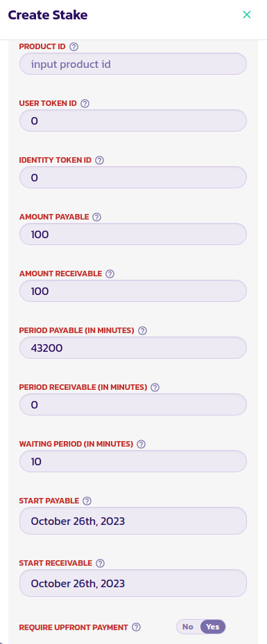Screen dimensions: 267x644
Task: Click Require Upfront Payment help icon
Action: click(x=136, y=627)
